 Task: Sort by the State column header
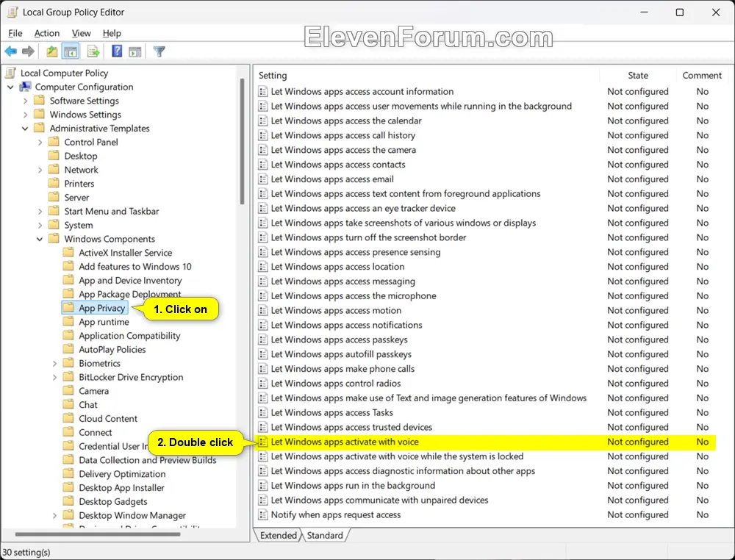pyautogui.click(x=638, y=76)
